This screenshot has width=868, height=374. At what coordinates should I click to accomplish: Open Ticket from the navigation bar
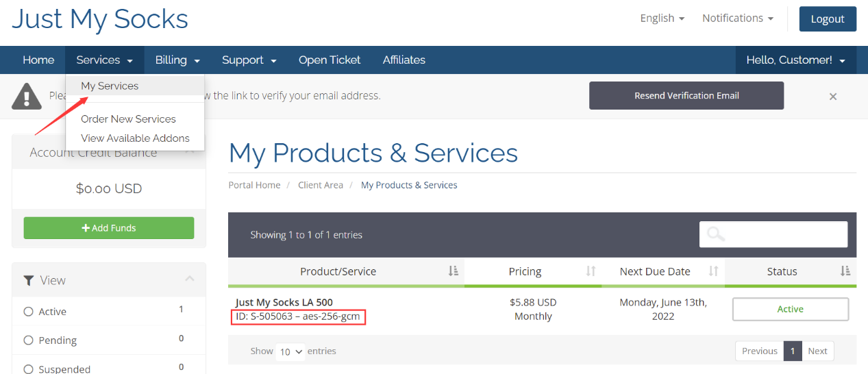tap(330, 60)
